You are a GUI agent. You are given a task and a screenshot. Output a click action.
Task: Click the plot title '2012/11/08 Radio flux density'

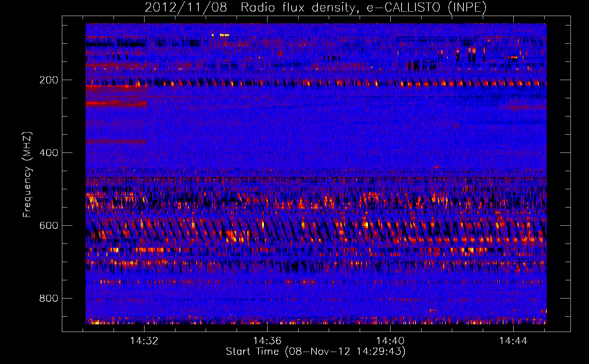(316, 7)
